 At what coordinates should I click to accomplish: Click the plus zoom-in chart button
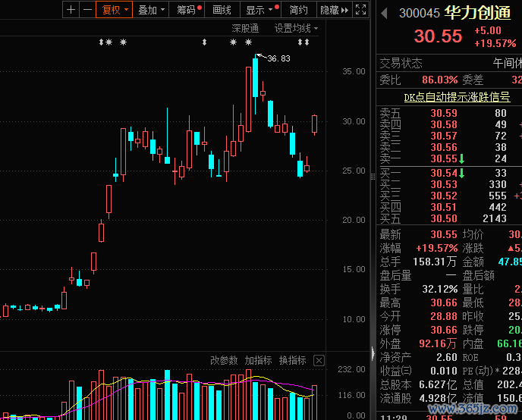click(71, 10)
